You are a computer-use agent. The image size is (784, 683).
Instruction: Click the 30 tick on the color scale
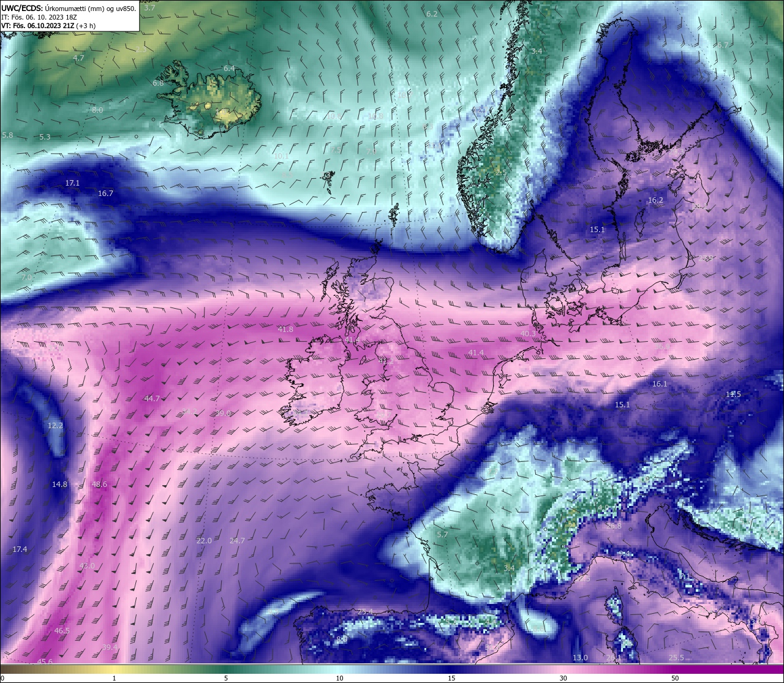563,678
